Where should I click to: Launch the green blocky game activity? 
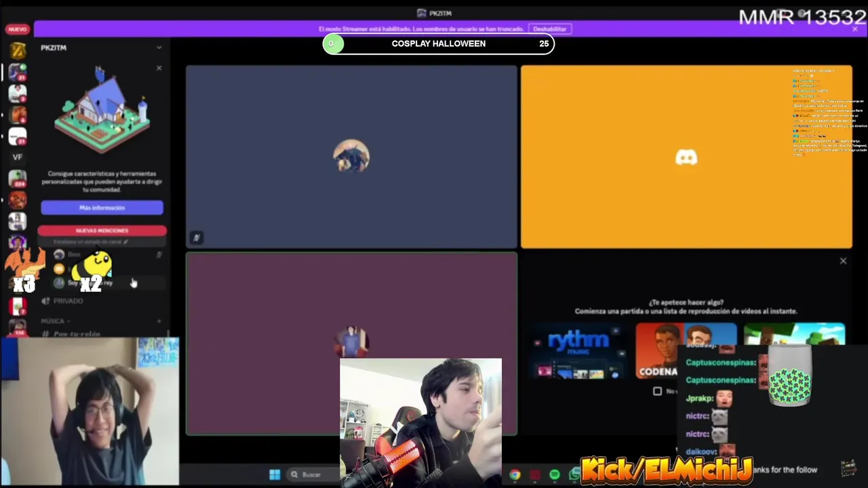[x=794, y=334]
